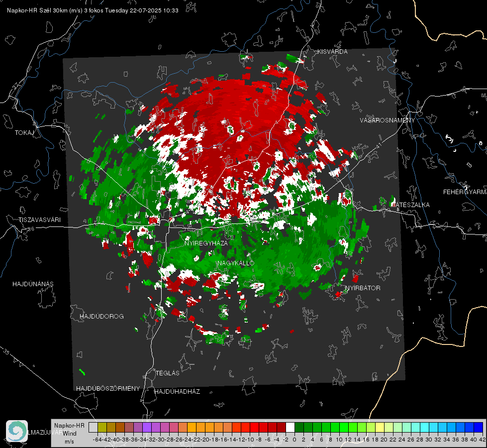This screenshot has width=487, height=448.
Task: Pick the grey swatch left of -64
Action: pos(93,427)
